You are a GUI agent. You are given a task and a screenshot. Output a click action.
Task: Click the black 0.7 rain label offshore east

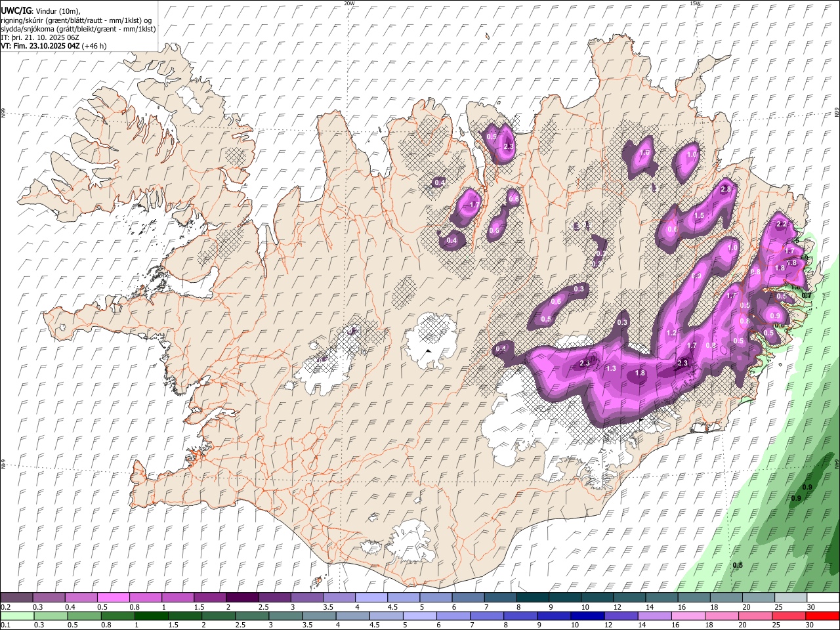807,296
